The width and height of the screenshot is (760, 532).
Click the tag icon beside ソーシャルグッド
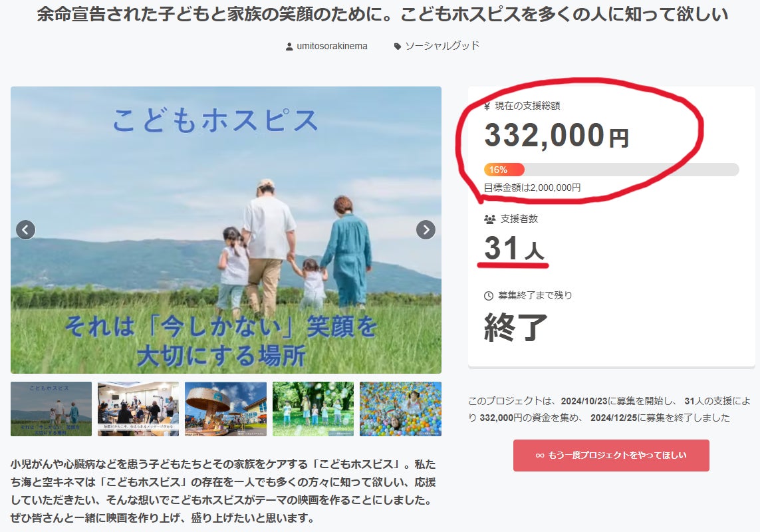(398, 47)
